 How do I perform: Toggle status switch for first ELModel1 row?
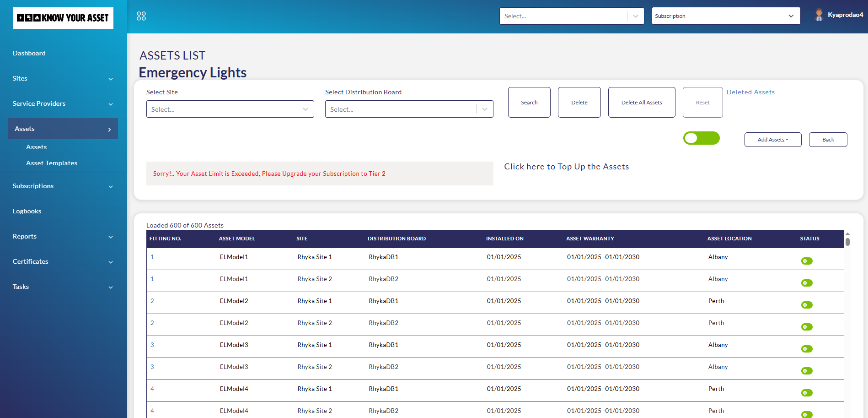(x=807, y=261)
